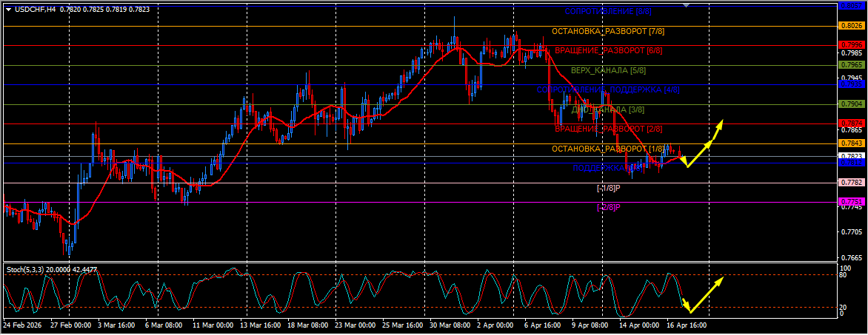Open the chart menu triangle beside USDCHF,H4
This screenshot has height=335, width=868.
tap(8, 9)
